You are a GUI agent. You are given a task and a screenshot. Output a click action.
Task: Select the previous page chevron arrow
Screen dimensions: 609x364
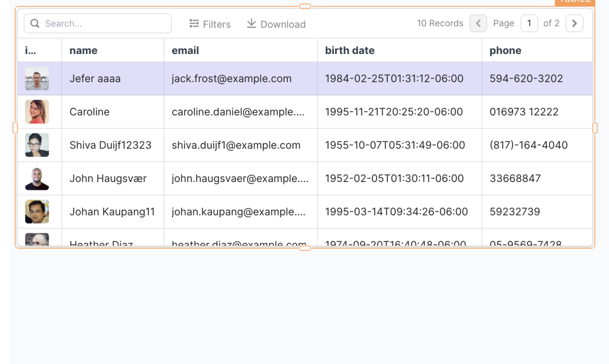click(x=478, y=23)
